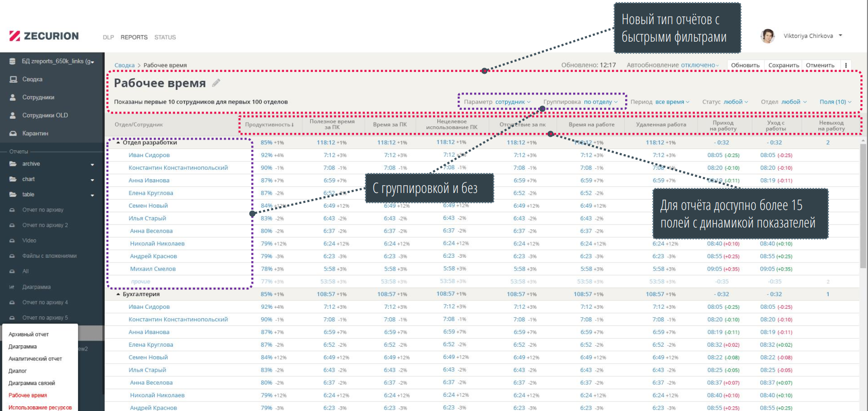Click the table folder icon
The image size is (868, 411).
point(13,194)
